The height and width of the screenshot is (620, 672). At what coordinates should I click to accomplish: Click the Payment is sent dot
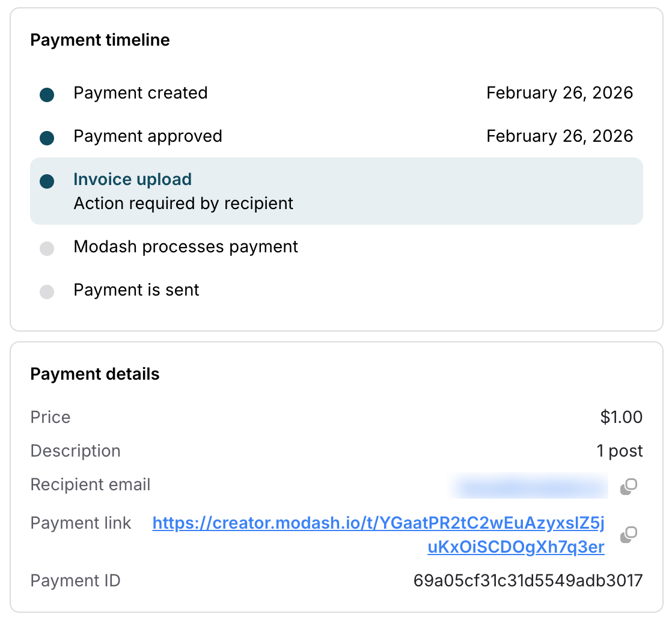pyautogui.click(x=47, y=291)
